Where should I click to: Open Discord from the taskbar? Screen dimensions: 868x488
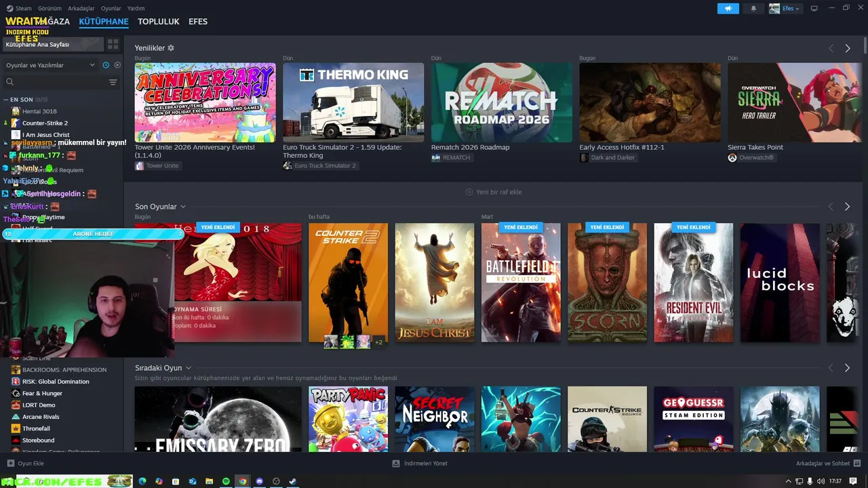tap(260, 481)
